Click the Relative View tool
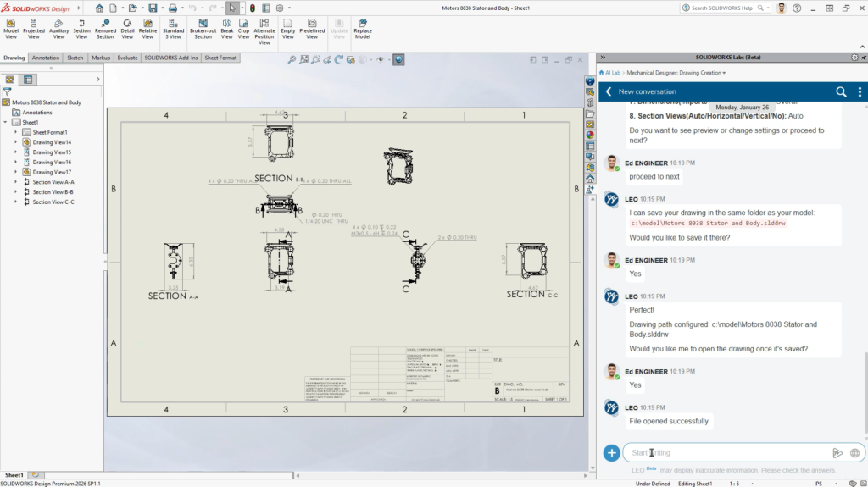Image resolution: width=868 pixels, height=487 pixels. click(x=147, y=29)
